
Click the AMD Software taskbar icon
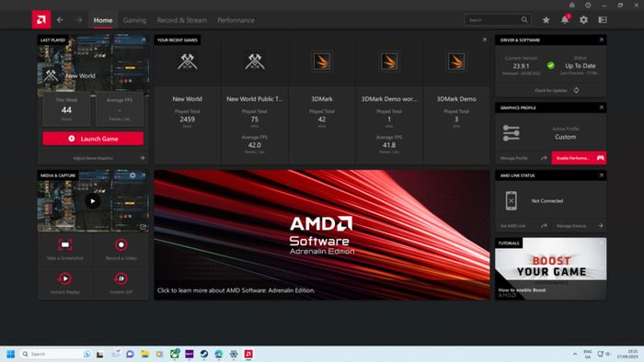point(248,354)
